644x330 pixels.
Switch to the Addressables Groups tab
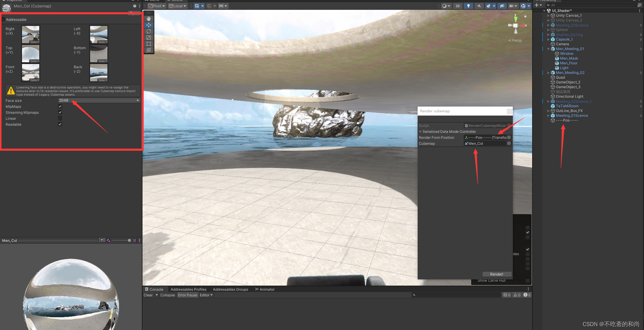point(231,289)
